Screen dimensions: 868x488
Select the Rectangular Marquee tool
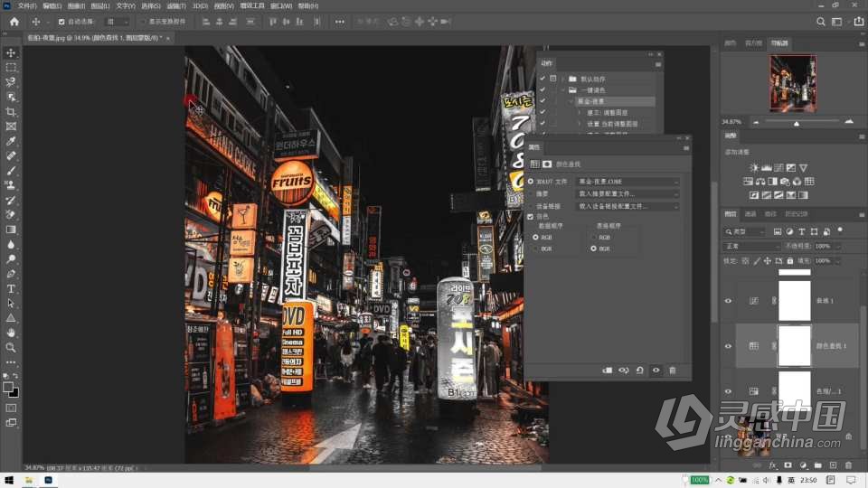click(x=11, y=68)
